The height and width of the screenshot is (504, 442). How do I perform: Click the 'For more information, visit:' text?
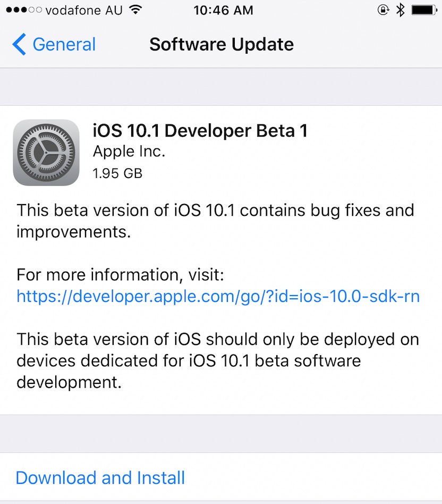tap(121, 275)
